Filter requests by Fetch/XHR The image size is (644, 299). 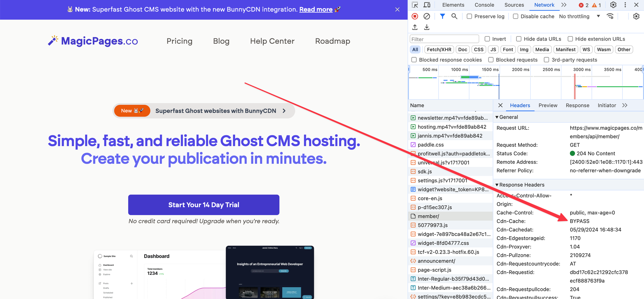[x=439, y=50]
